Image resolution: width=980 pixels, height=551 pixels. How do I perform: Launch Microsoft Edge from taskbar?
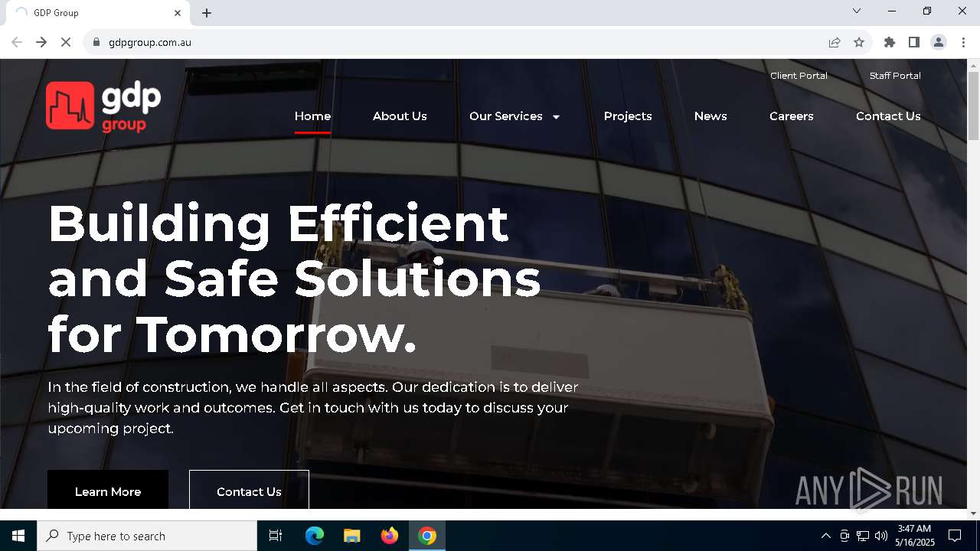click(x=315, y=536)
